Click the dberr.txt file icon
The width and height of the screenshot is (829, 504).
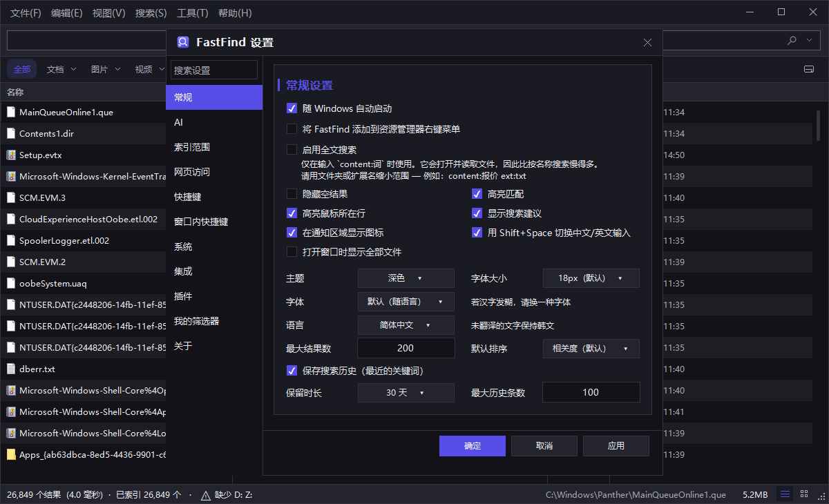point(11,369)
